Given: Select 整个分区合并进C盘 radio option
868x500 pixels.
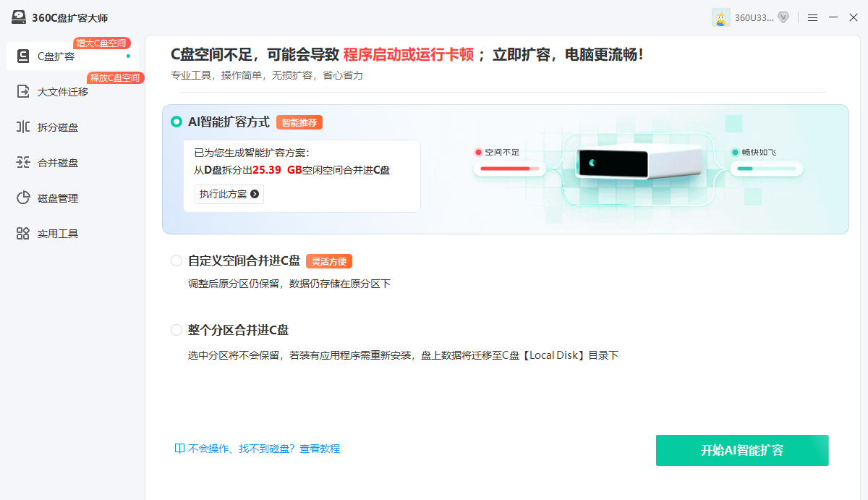Looking at the screenshot, I should (176, 330).
